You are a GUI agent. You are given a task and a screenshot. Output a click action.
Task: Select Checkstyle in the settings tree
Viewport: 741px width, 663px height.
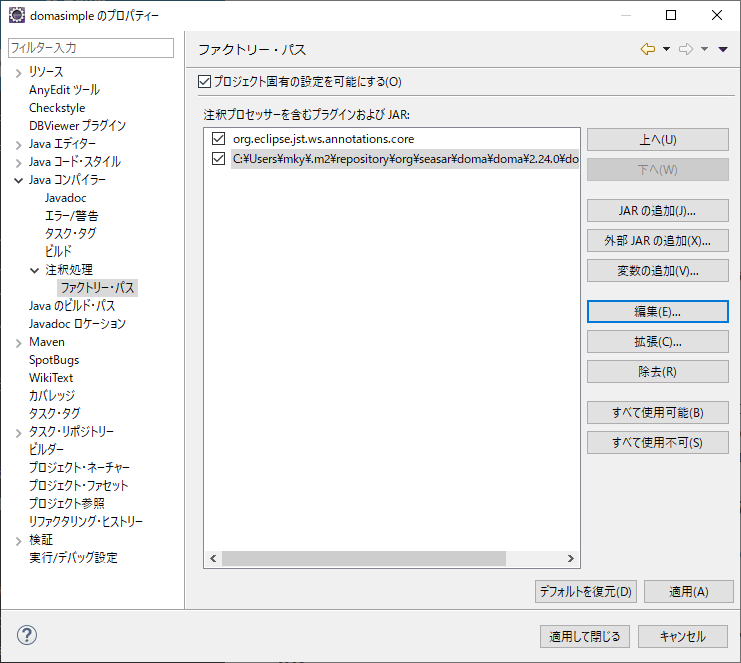57,108
